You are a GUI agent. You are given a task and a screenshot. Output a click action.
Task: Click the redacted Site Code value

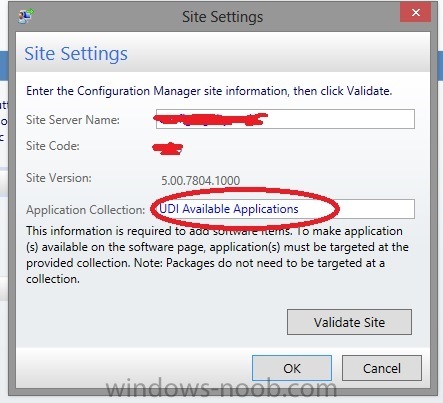167,148
